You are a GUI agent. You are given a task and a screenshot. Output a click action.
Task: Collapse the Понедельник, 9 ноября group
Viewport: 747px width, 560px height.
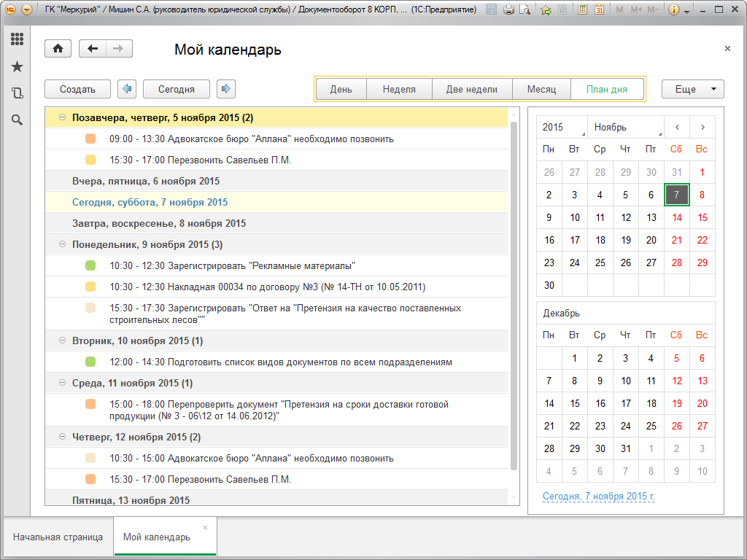tap(62, 244)
